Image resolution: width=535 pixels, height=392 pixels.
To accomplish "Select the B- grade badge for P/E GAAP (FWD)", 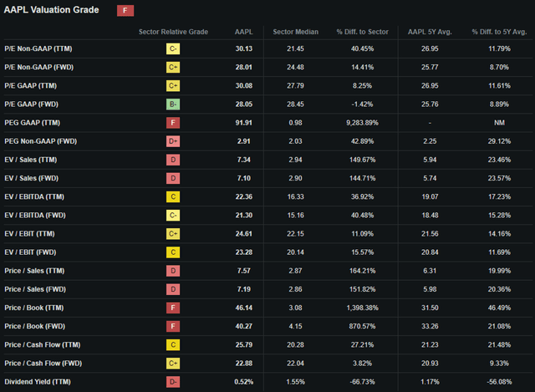I will 173,104.
